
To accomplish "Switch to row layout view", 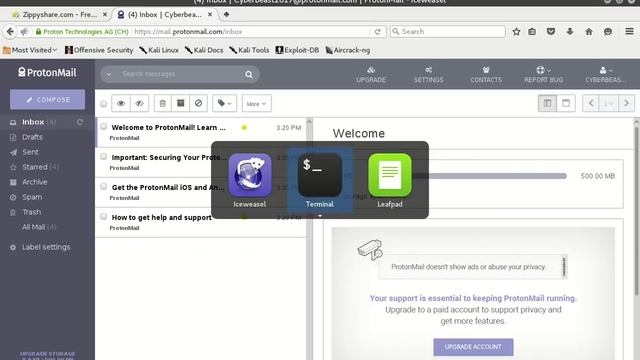I will pos(566,103).
